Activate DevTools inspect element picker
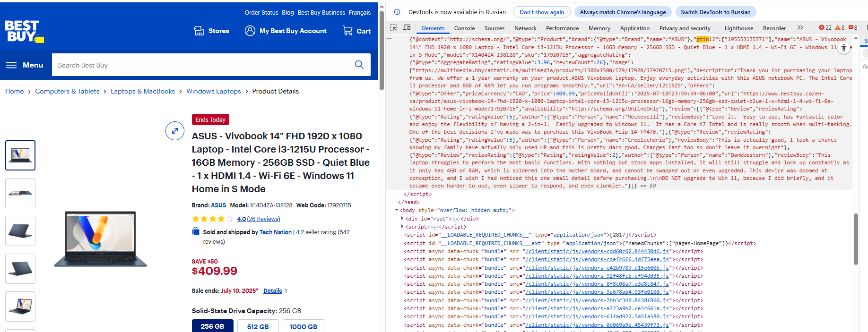The image size is (868, 332). 393,28
